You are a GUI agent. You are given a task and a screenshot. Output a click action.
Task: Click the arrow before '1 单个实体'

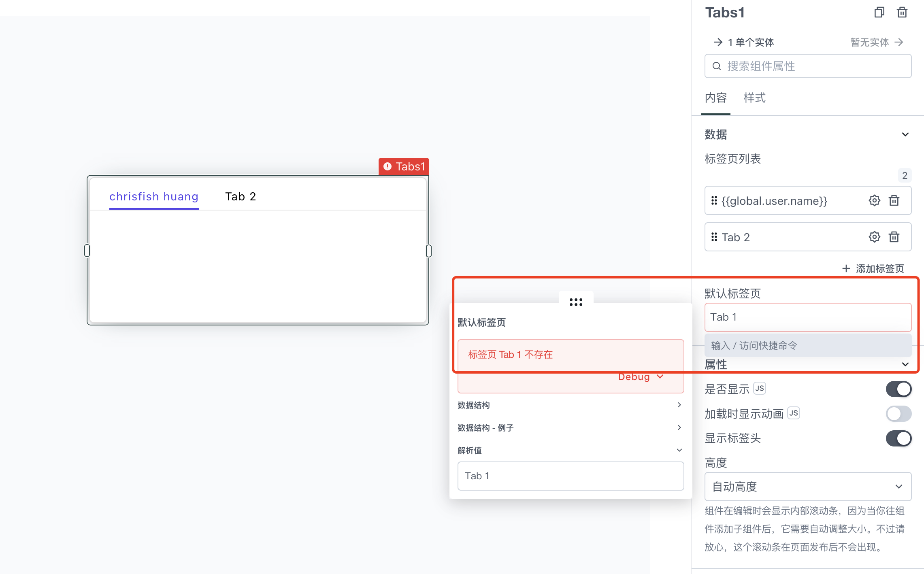point(718,42)
